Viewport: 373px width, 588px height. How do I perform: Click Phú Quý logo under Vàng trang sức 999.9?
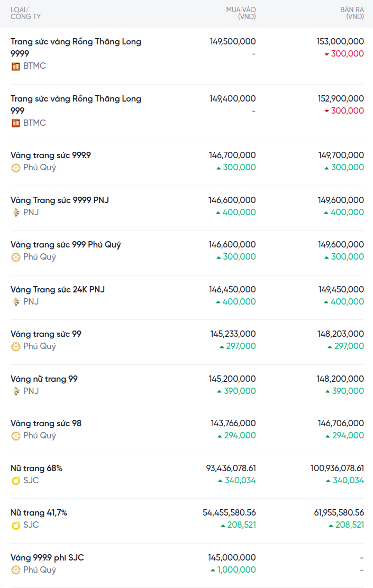[16, 168]
